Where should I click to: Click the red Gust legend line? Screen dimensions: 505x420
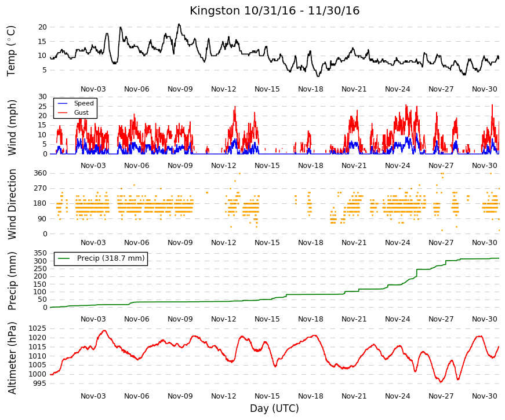(x=63, y=112)
